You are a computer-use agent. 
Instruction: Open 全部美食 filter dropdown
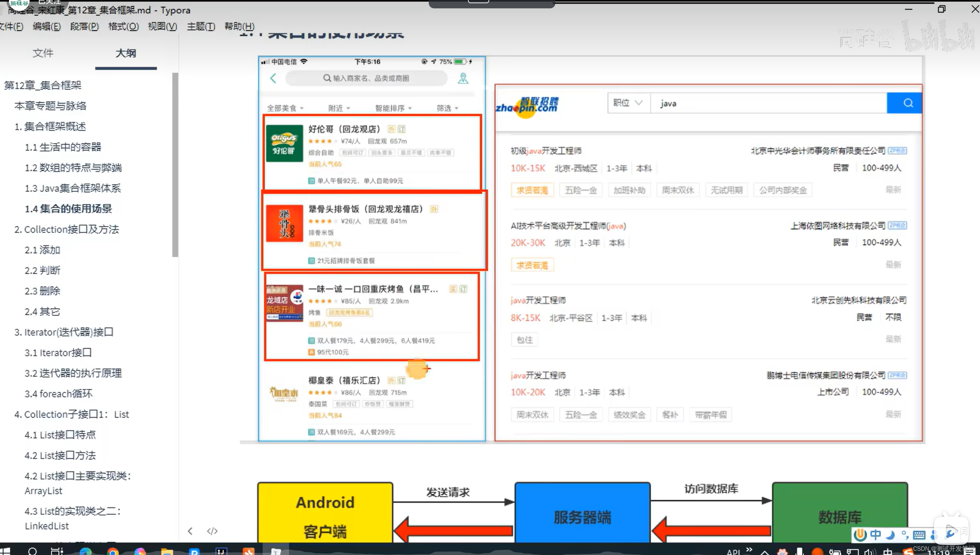click(285, 108)
